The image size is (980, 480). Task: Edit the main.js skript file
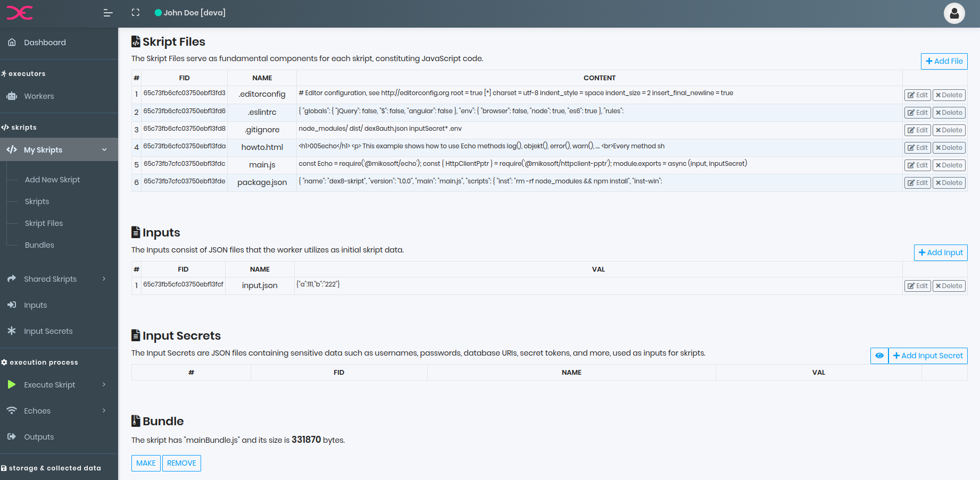point(917,165)
